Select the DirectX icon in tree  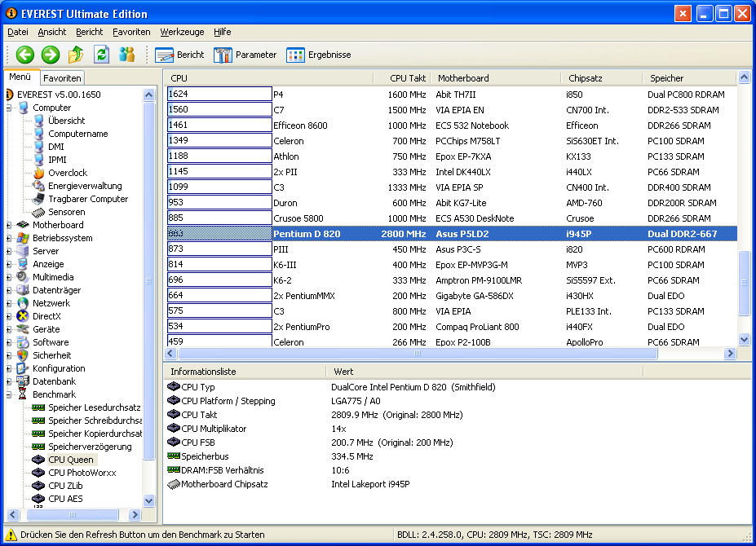(24, 316)
